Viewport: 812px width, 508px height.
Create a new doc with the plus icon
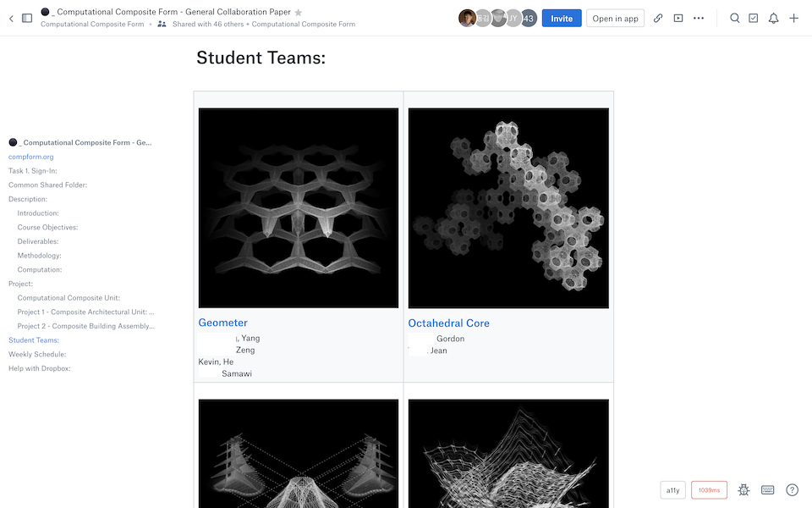tap(793, 18)
